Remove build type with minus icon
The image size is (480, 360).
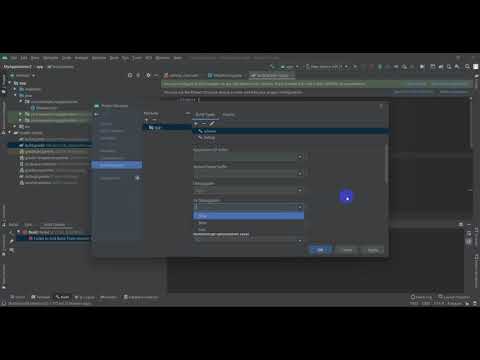[204, 124]
